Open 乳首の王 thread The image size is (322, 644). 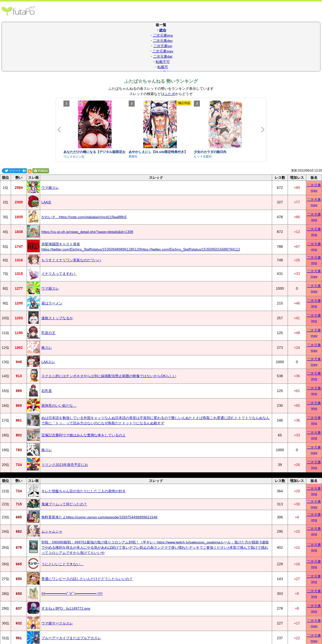tap(48, 333)
